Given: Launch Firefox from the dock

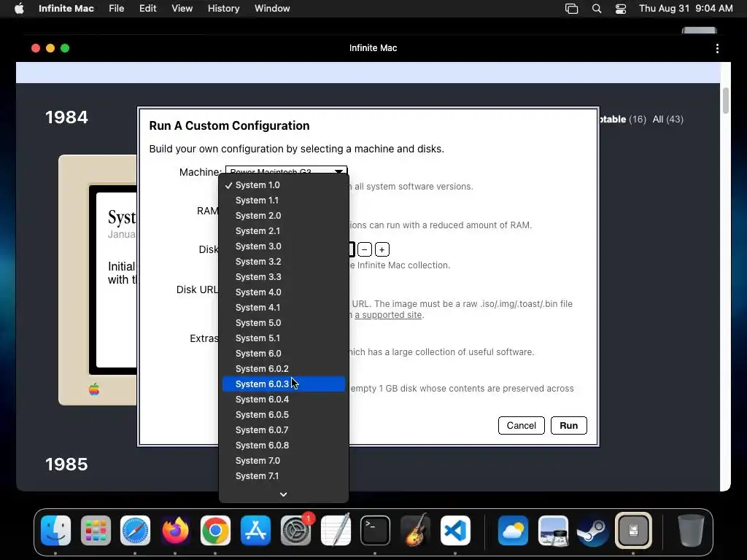Looking at the screenshot, I should (175, 530).
